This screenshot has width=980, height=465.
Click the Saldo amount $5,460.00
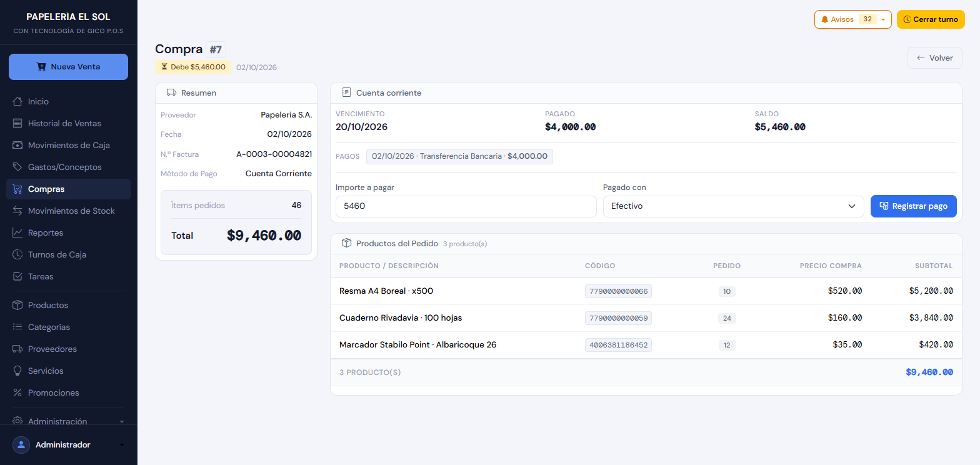(780, 127)
